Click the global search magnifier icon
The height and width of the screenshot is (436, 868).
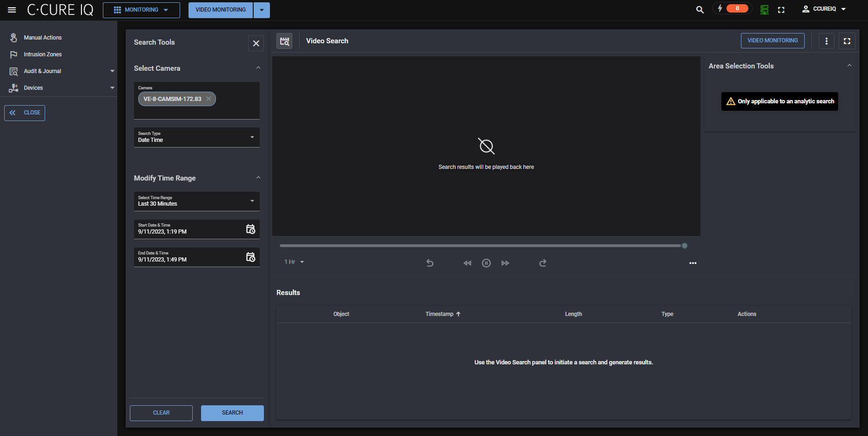(x=700, y=9)
